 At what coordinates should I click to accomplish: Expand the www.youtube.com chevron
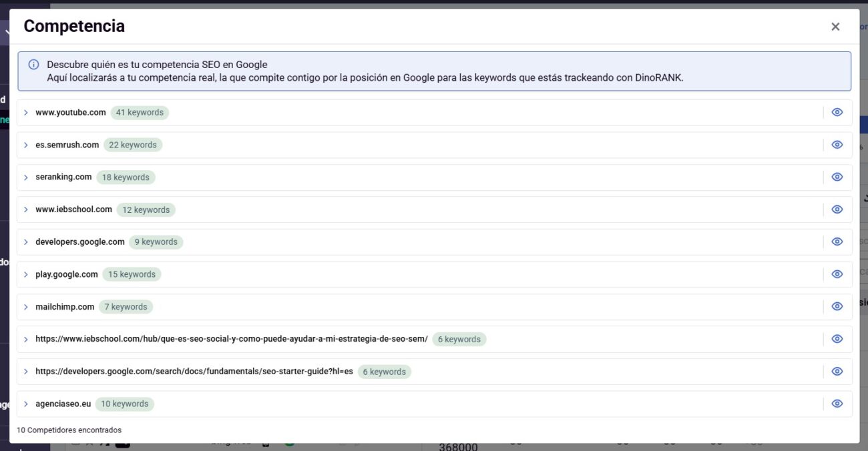click(26, 113)
